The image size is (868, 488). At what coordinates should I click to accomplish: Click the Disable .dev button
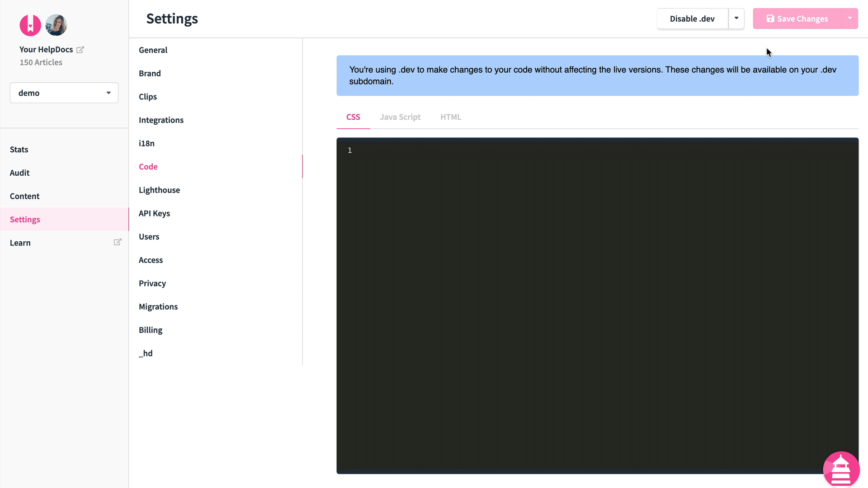pos(692,19)
